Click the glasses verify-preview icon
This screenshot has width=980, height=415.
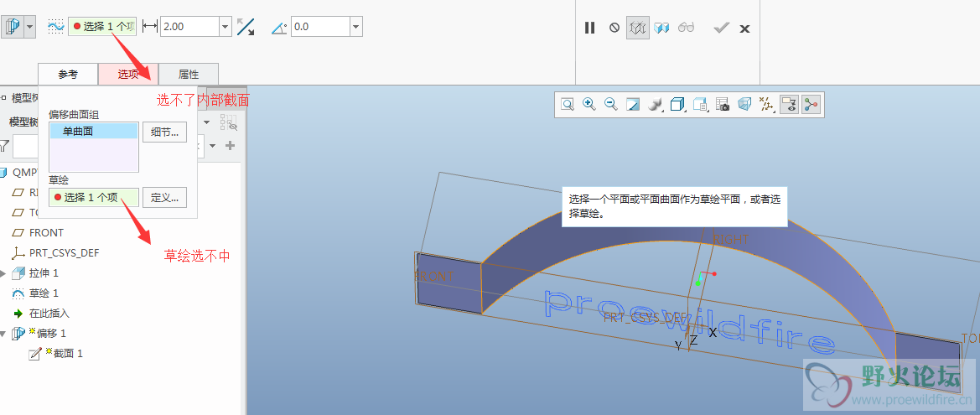point(687,28)
